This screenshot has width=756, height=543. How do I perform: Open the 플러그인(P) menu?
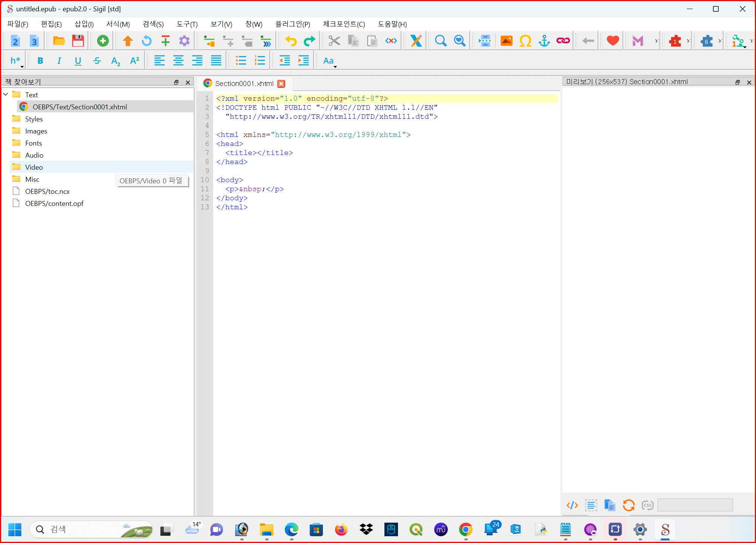pyautogui.click(x=292, y=24)
